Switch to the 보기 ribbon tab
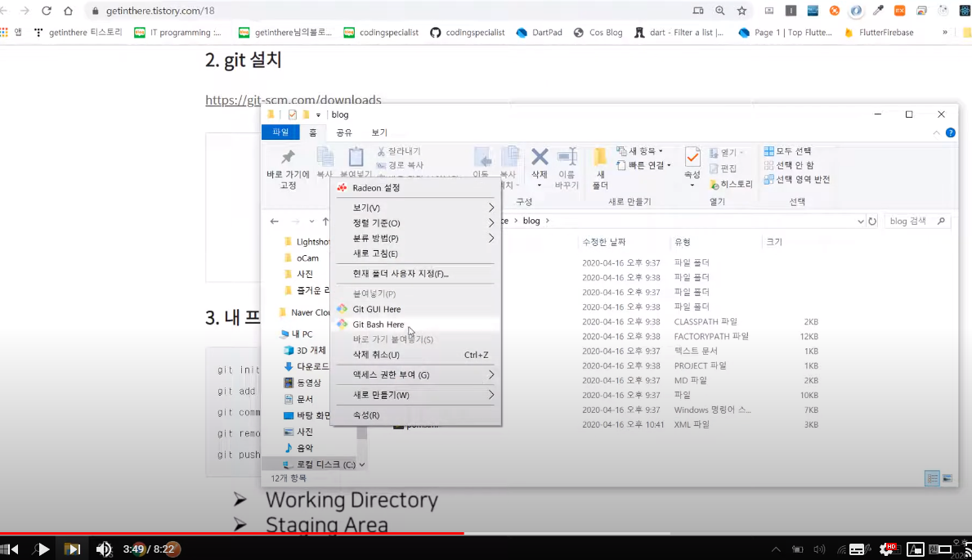The image size is (972, 560). click(379, 132)
